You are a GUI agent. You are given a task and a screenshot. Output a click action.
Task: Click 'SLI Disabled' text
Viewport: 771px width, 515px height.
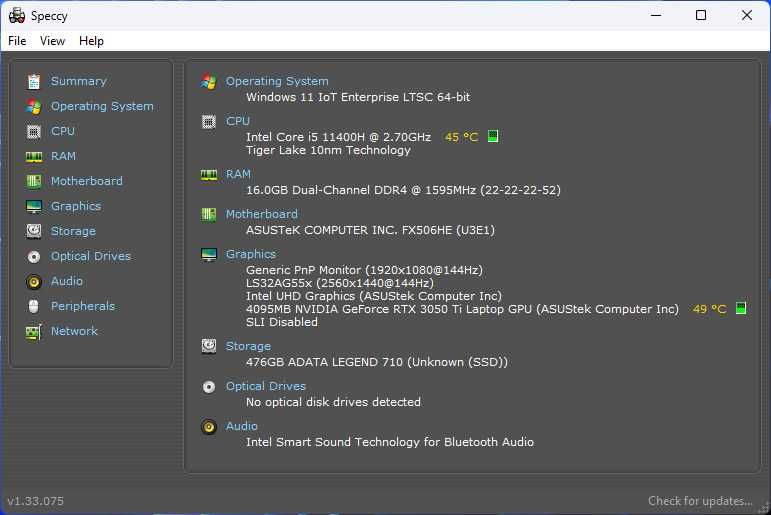[x=282, y=322]
